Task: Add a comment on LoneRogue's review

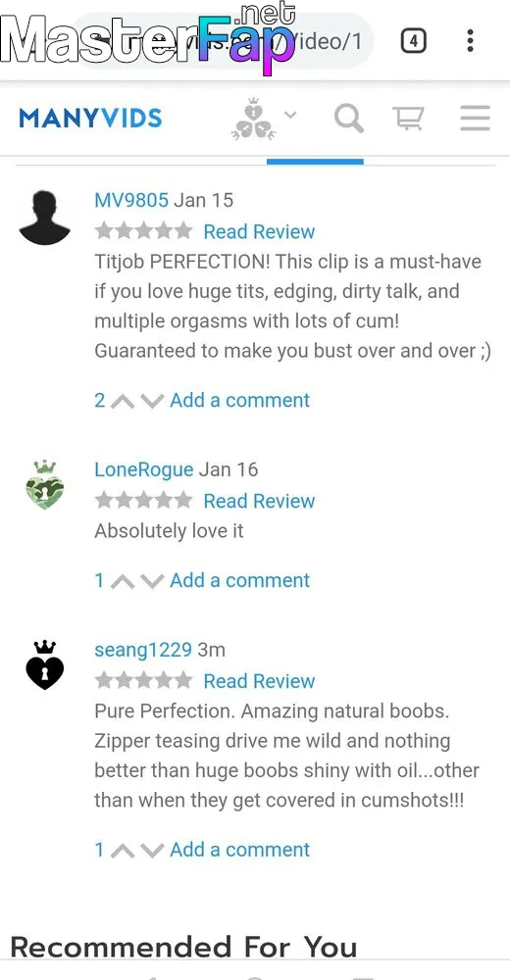Action: (239, 580)
